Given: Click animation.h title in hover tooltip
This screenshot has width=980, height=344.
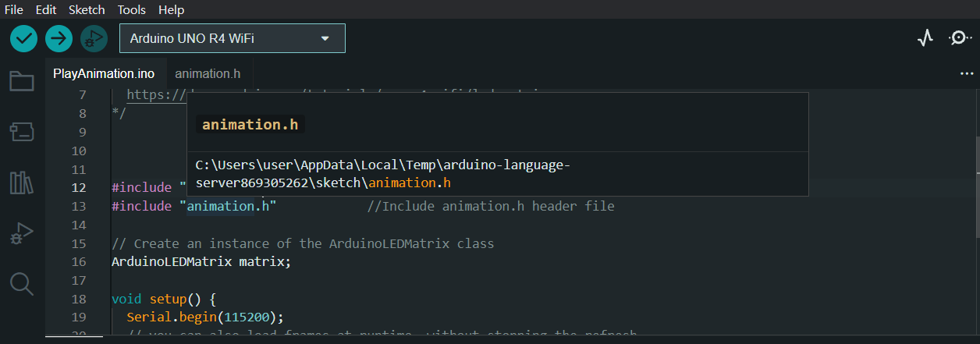Looking at the screenshot, I should point(250,125).
